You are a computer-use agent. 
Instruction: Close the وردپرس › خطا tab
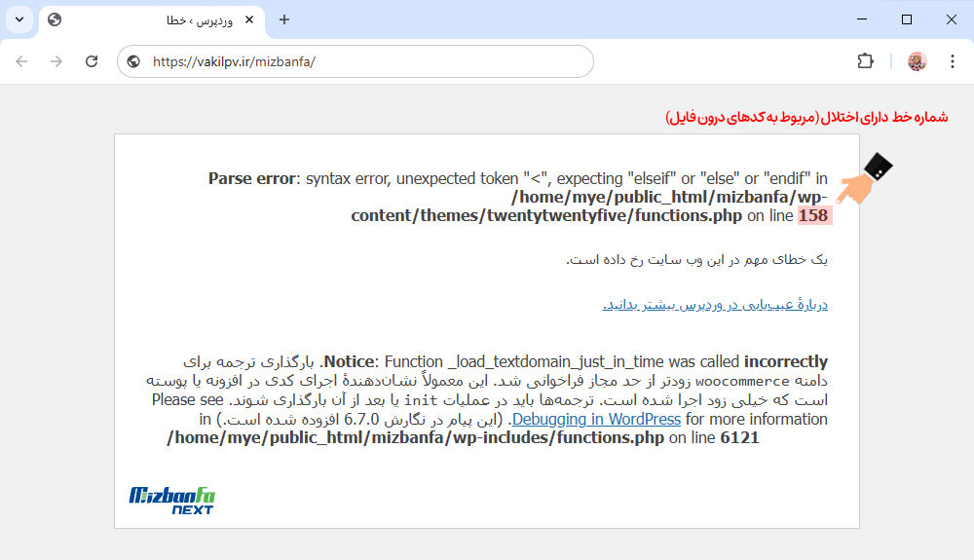coord(249,19)
